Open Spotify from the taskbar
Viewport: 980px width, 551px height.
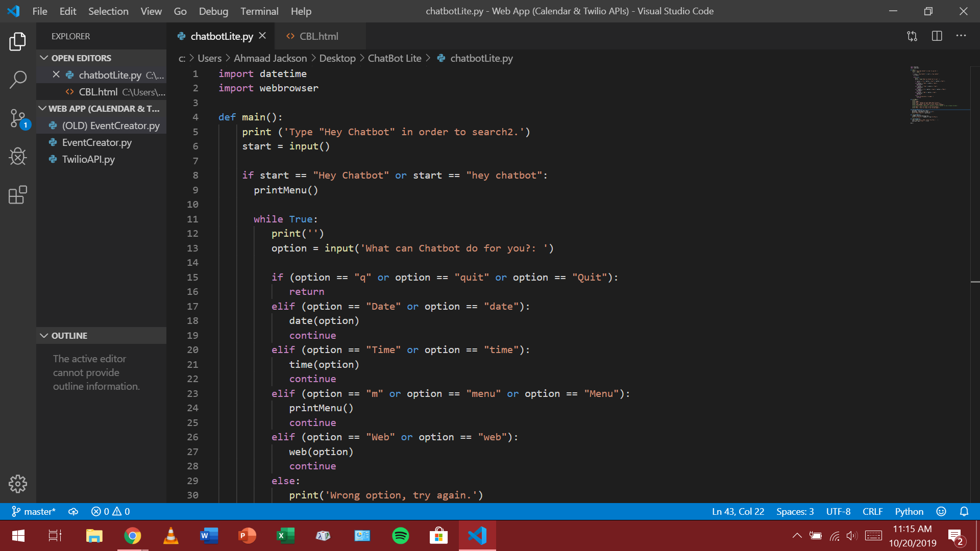[x=400, y=536]
